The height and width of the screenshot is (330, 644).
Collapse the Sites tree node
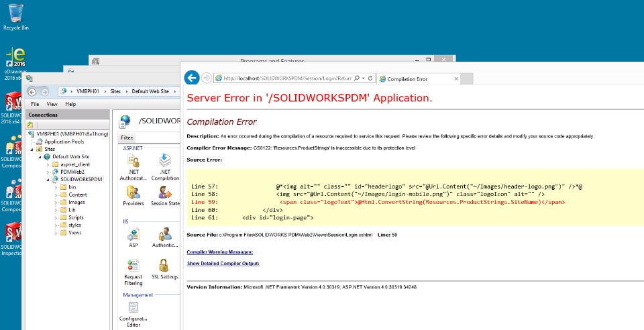pos(32,150)
